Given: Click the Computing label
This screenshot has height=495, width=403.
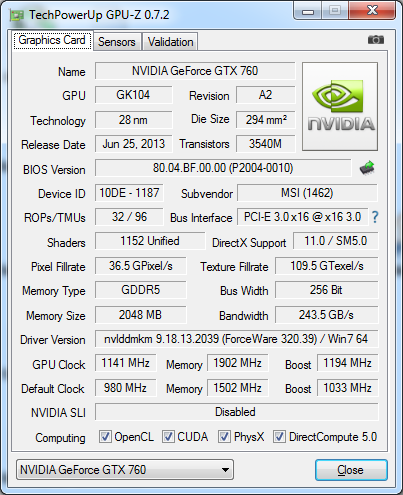Looking at the screenshot, I should (x=60, y=438).
